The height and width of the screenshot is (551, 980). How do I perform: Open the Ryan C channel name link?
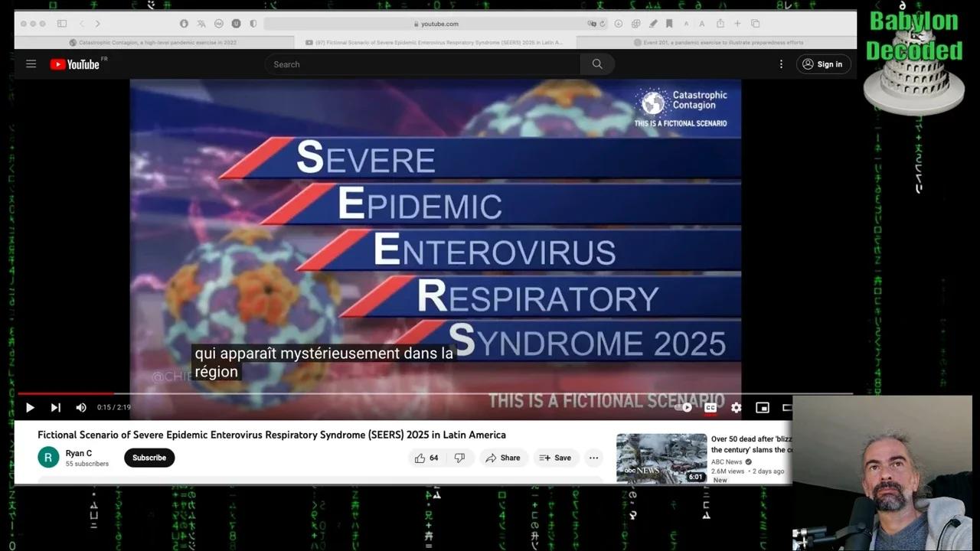point(78,453)
